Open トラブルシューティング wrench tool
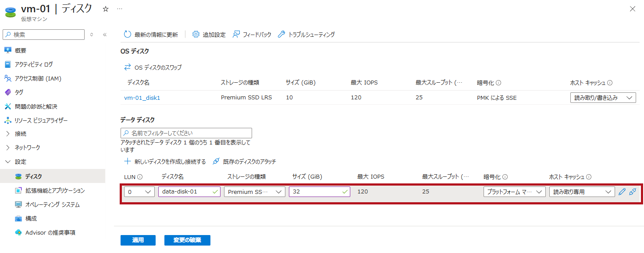The height and width of the screenshot is (253, 644). pos(281,34)
